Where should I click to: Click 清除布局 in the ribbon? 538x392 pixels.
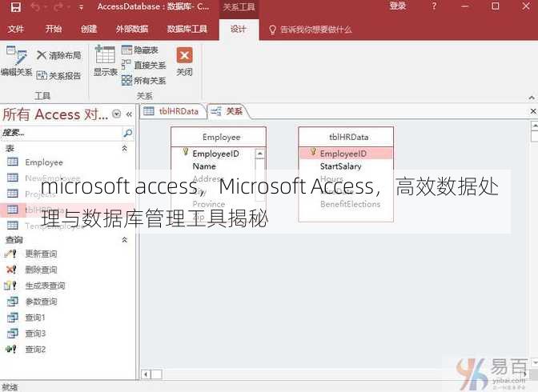[x=58, y=55]
